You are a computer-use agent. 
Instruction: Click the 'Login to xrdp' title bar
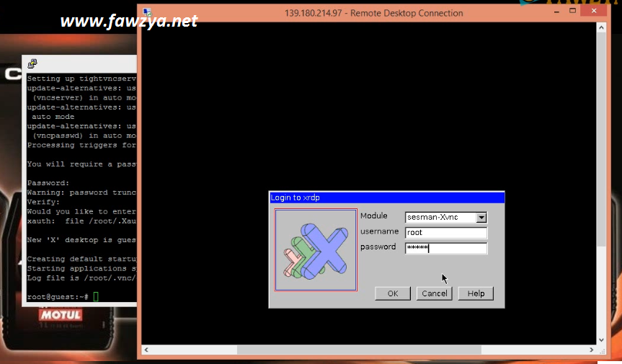(x=386, y=197)
